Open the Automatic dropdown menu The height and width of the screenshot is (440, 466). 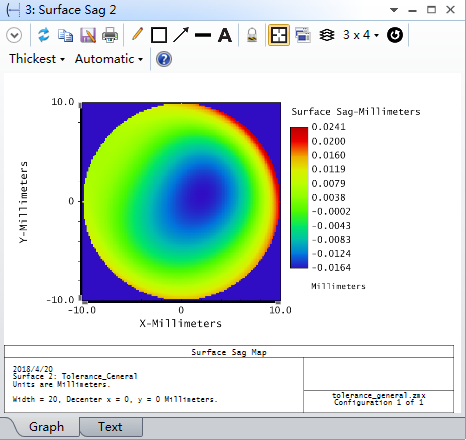coord(109,59)
